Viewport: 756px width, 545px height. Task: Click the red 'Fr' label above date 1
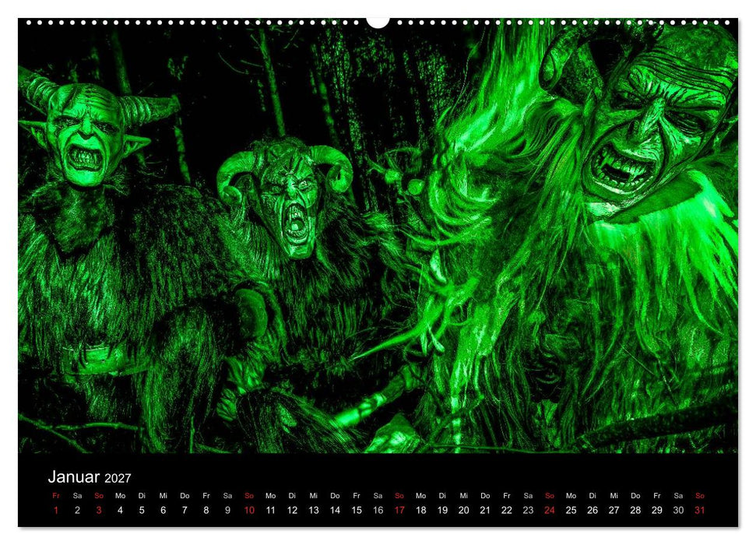(x=56, y=496)
